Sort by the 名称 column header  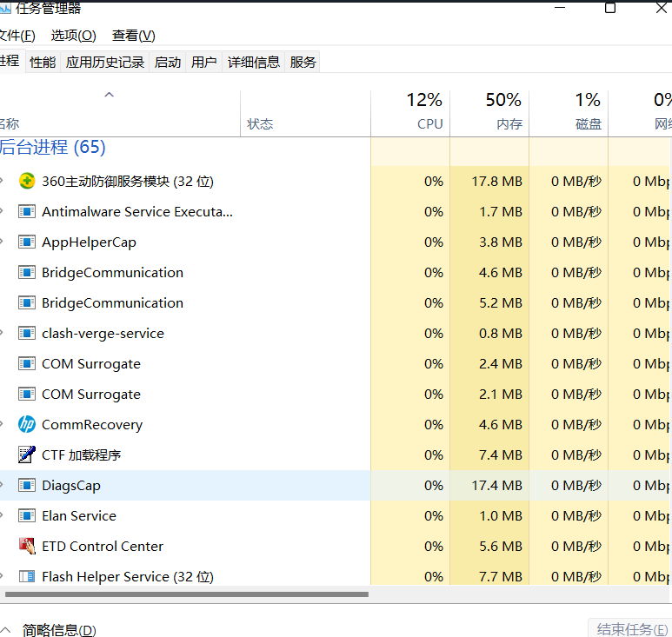coord(120,114)
